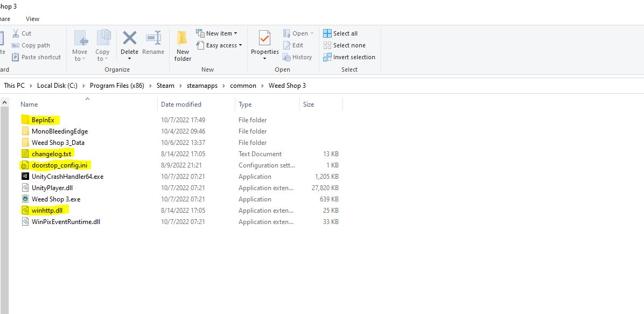Viewport: 644px width, 314px height.
Task: Navigate to steamapps in the breadcrumb
Action: coord(202,86)
